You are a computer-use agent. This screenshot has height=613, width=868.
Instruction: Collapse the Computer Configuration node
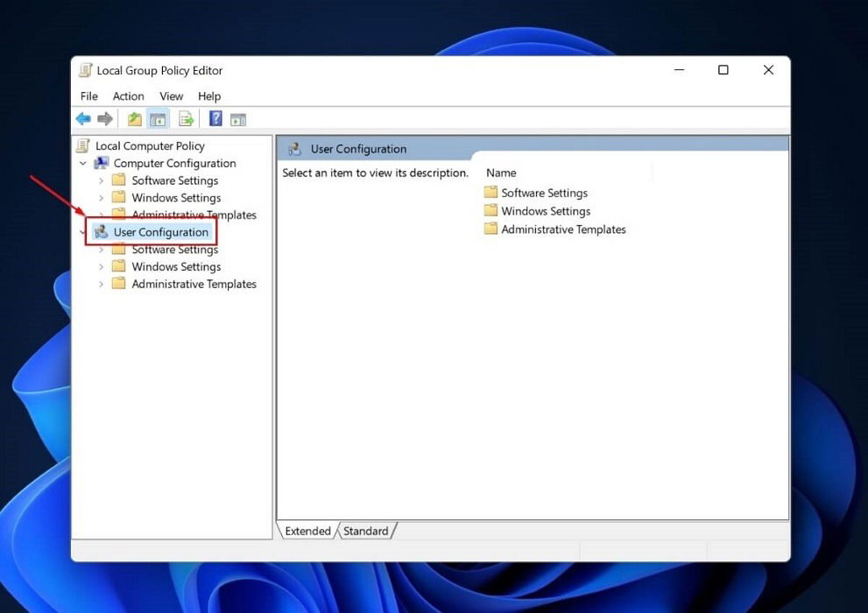tap(83, 163)
